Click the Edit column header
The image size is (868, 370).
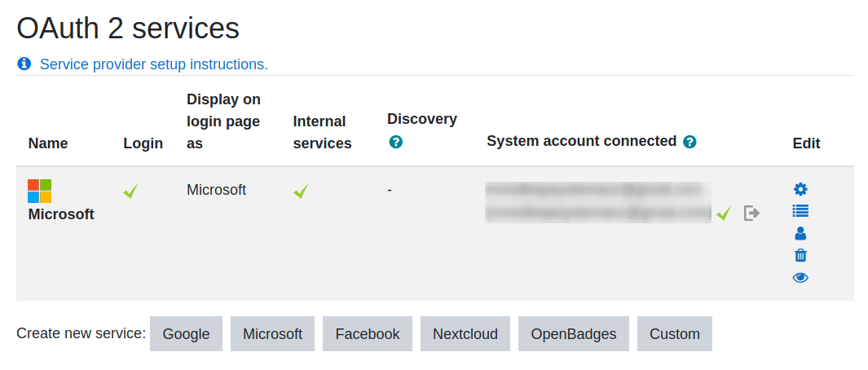tap(807, 143)
